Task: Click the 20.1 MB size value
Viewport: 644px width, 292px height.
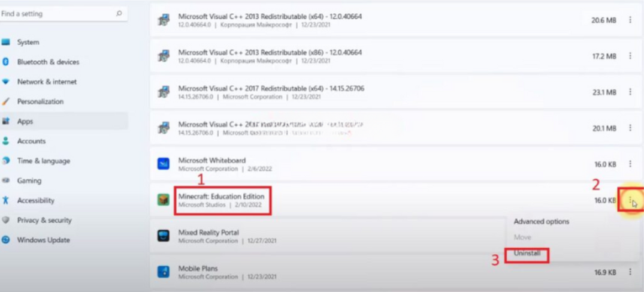Action: 604,128
